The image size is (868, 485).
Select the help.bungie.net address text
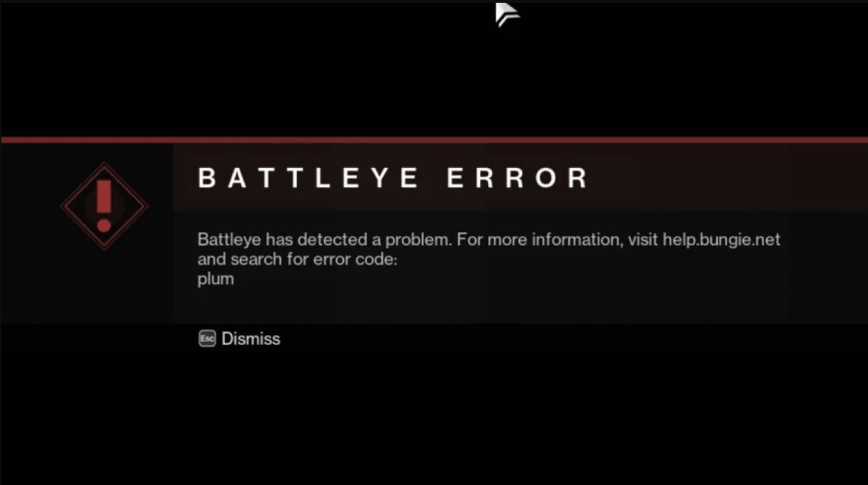point(721,240)
